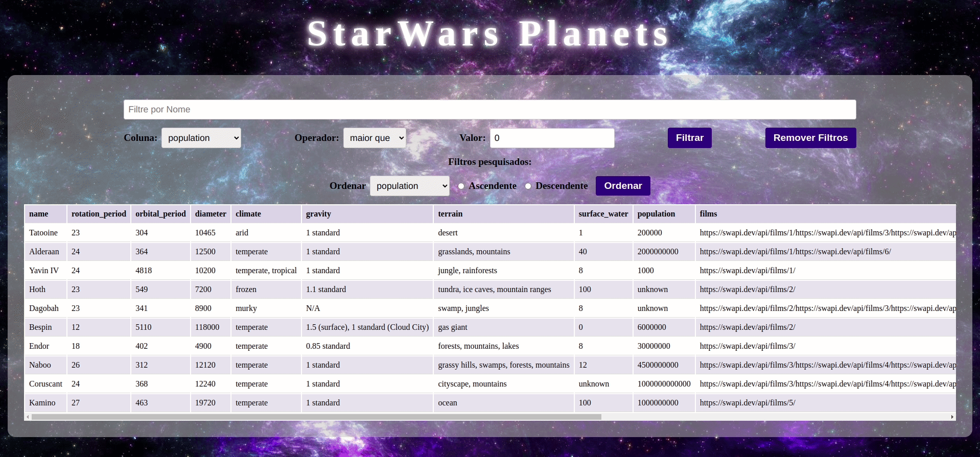Click the 'Alderaan' name cell
The height and width of the screenshot is (457, 980).
(45, 252)
